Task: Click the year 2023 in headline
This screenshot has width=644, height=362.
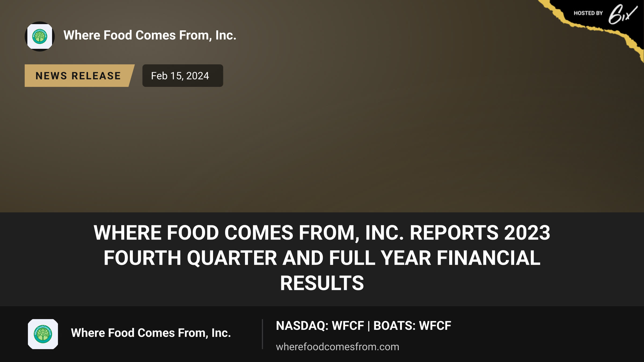Action: (x=527, y=233)
